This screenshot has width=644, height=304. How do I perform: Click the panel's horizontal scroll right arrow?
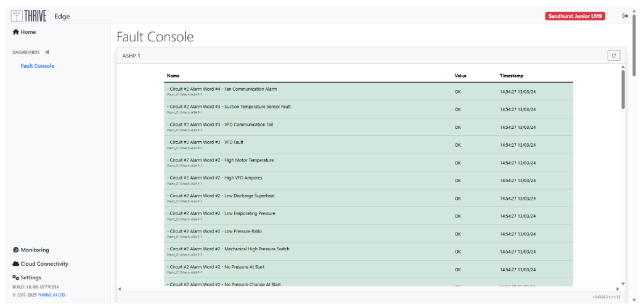click(618, 289)
